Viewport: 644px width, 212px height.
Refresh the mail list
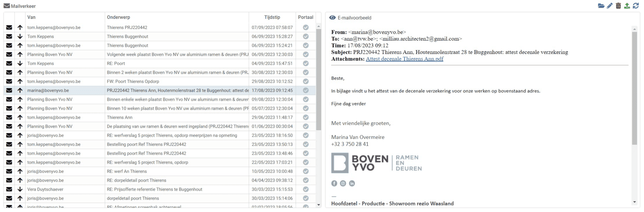[x=636, y=6]
